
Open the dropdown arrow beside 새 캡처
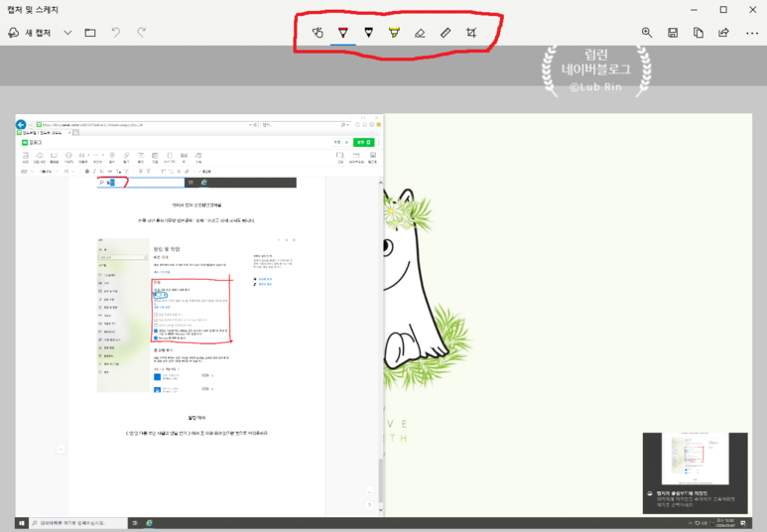[68, 33]
